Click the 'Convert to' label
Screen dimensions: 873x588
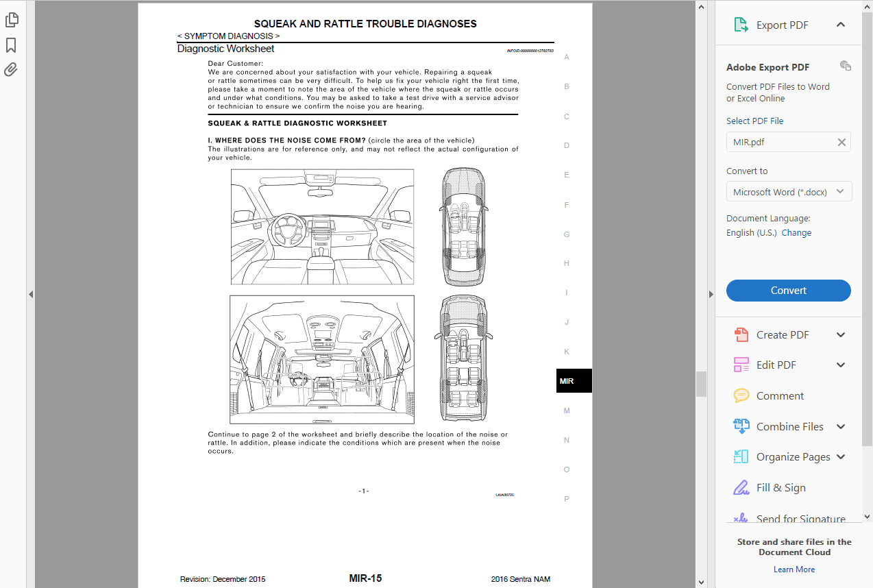point(747,171)
